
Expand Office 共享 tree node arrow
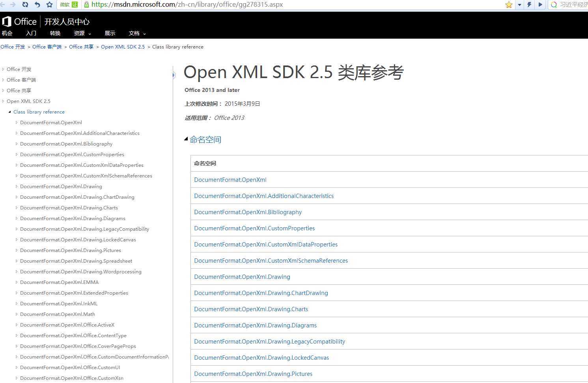[3, 90]
